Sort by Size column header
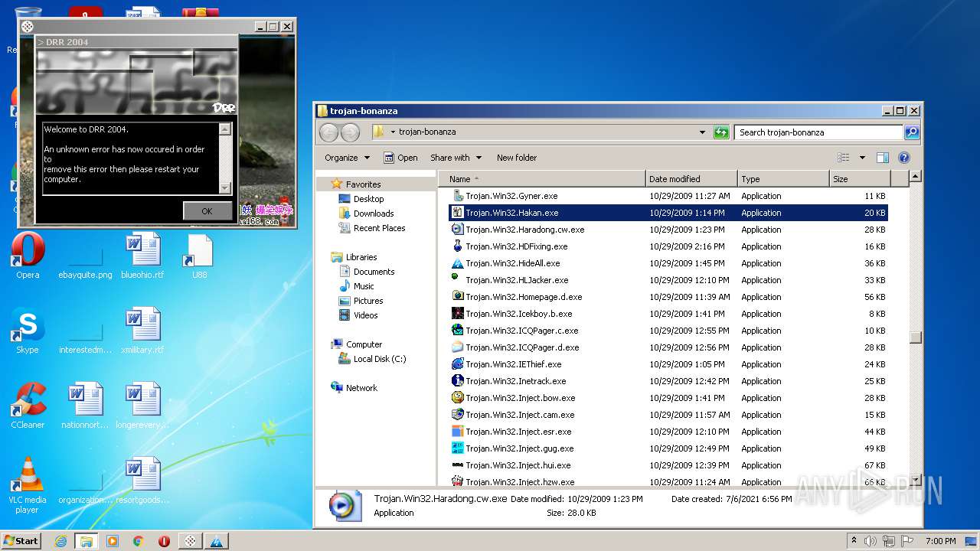Viewport: 980px width, 551px height. pos(860,179)
